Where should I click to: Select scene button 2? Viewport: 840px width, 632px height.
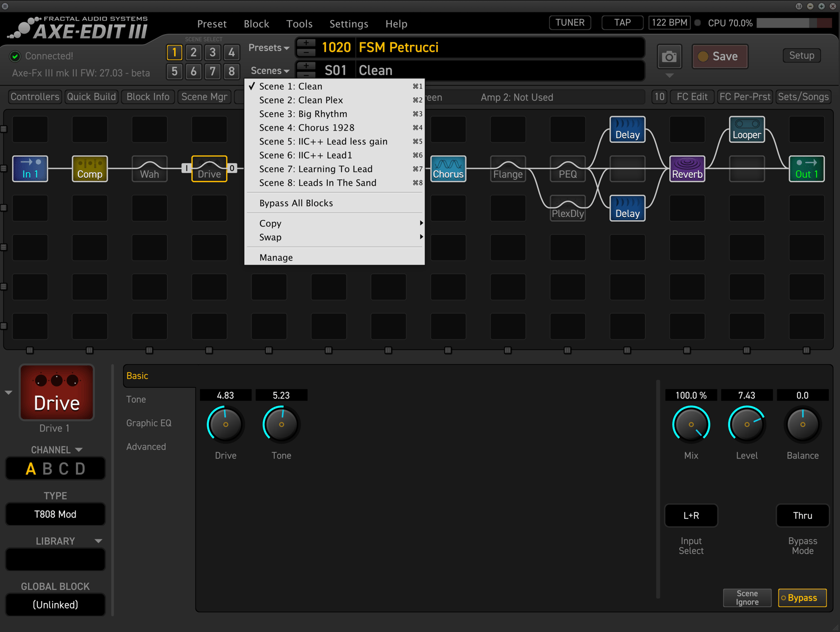(193, 53)
